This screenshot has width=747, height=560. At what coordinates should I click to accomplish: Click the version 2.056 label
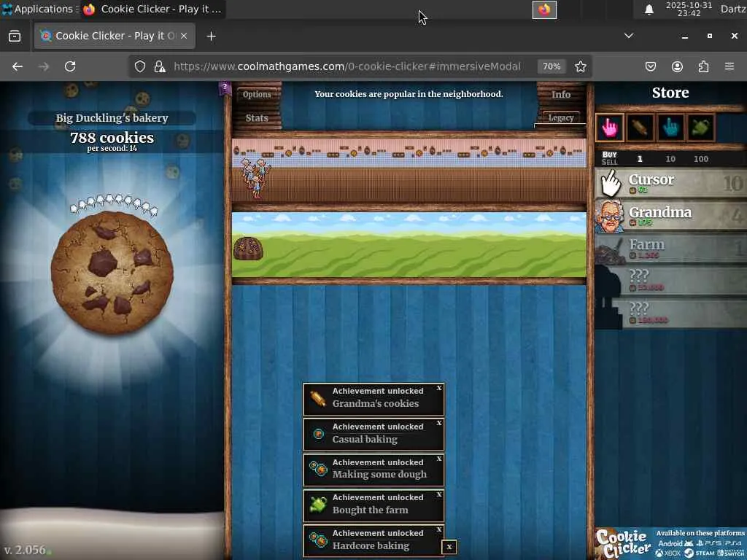tap(26, 550)
